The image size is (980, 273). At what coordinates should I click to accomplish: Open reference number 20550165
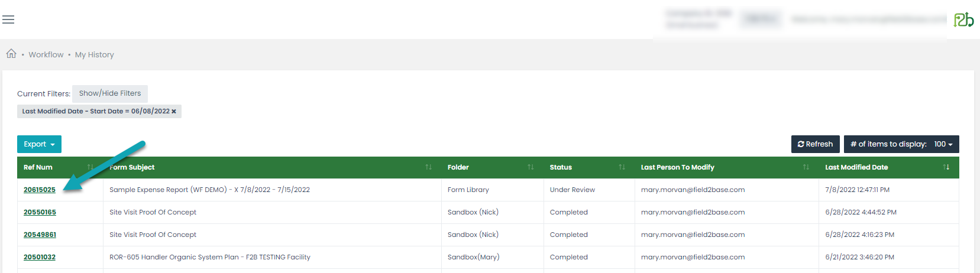coord(40,212)
